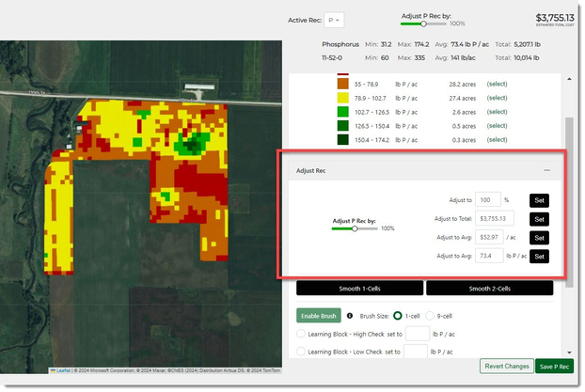Image resolution: width=585 pixels, height=392 pixels.
Task: Click select link for 150.4 - 174.2 range
Action: point(497,140)
